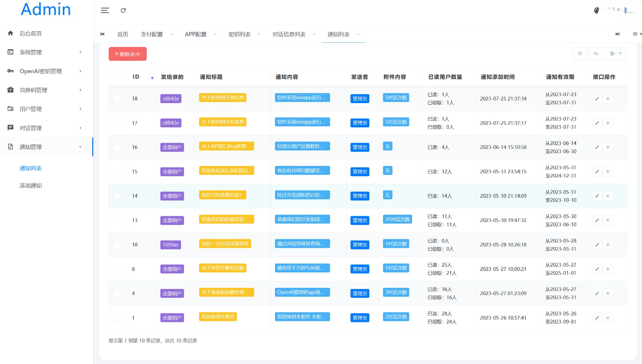This screenshot has width=642, height=364.
Task: Tick the select-all checkbox in table header
Action: click(x=117, y=77)
